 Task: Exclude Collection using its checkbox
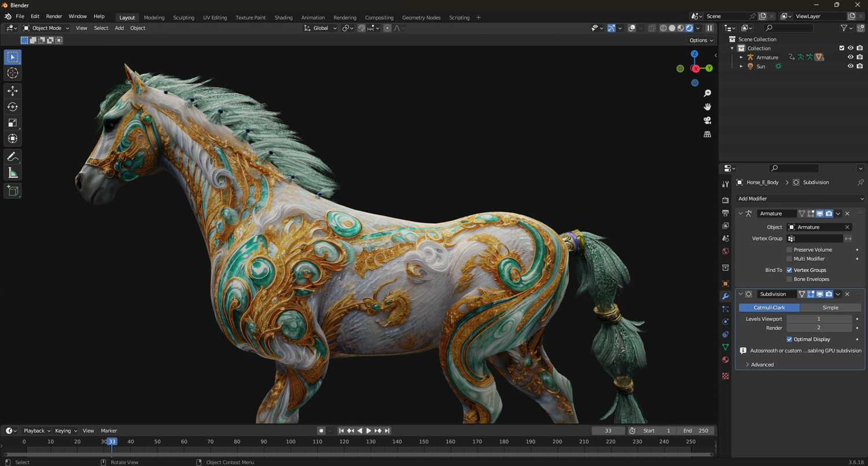pyautogui.click(x=842, y=48)
